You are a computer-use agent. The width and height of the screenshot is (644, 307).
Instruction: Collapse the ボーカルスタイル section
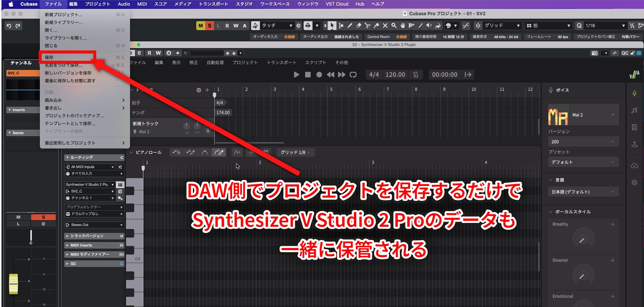[x=550, y=212]
